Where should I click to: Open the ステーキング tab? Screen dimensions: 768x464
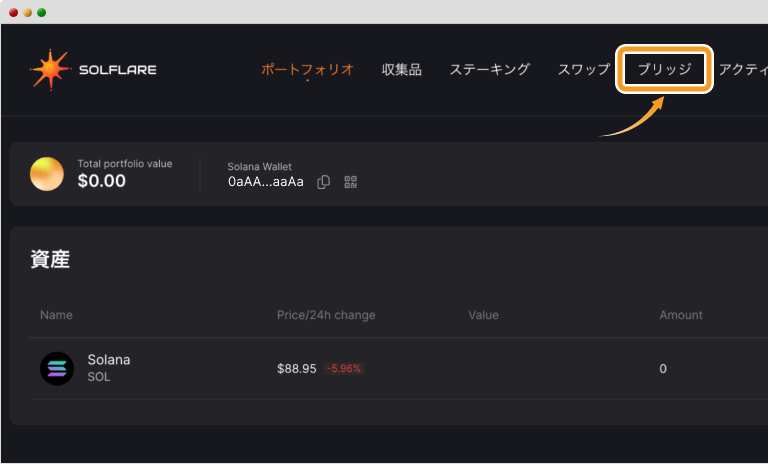(x=490, y=70)
